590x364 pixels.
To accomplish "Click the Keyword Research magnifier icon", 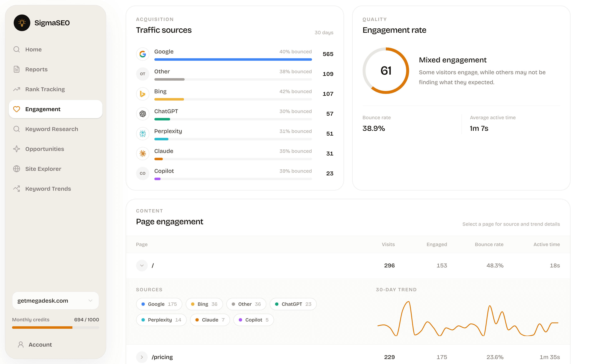I will coord(17,129).
